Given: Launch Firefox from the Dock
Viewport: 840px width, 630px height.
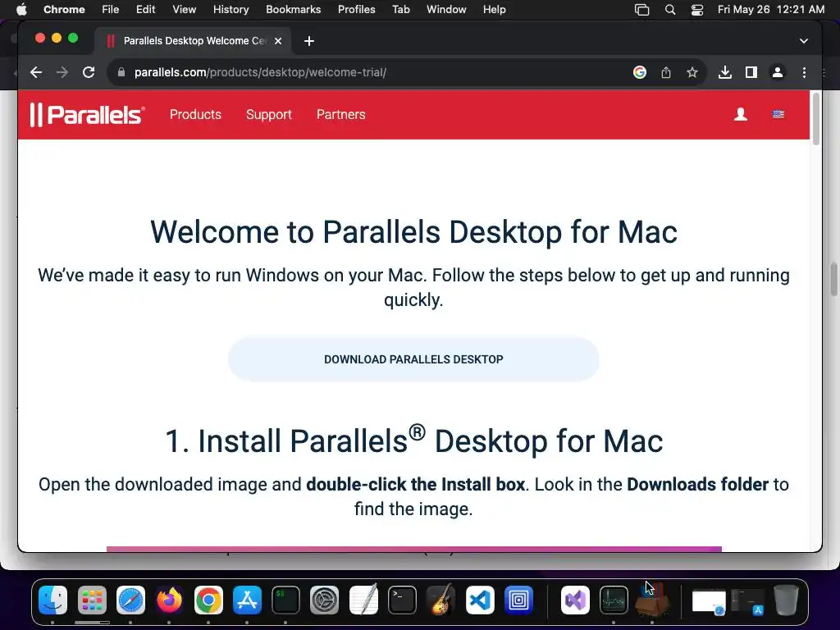Looking at the screenshot, I should tap(169, 600).
